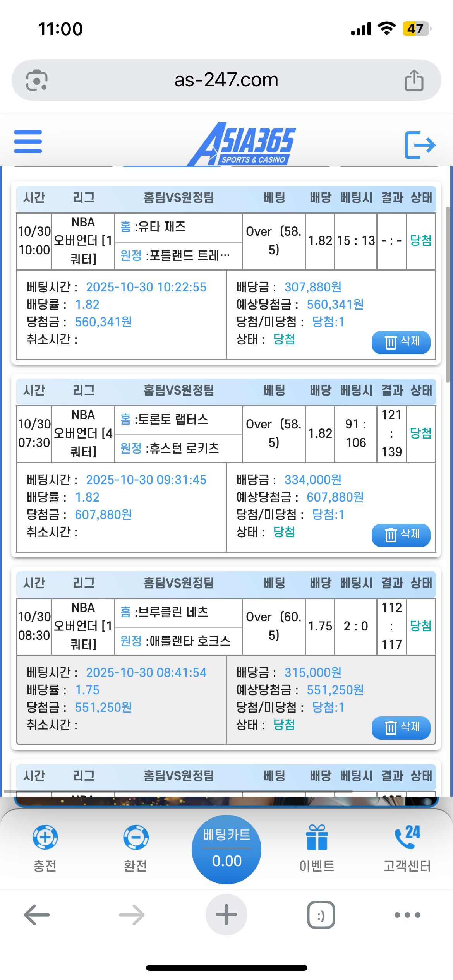Screen dimensions: 453x980
Task: Open the browser tabs switcher
Action: point(321,915)
